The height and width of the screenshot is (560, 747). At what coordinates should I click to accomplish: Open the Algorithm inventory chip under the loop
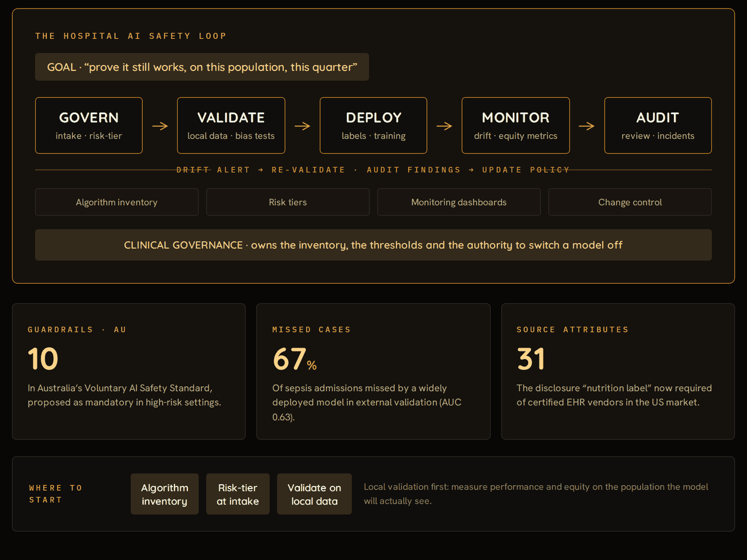click(117, 202)
